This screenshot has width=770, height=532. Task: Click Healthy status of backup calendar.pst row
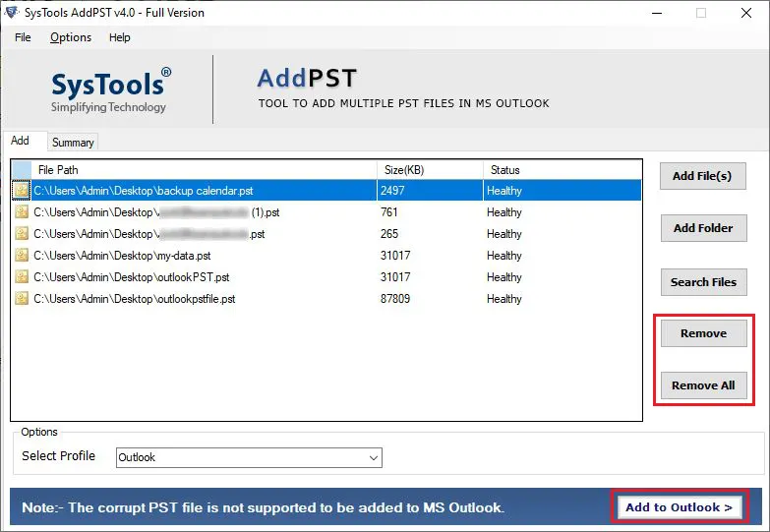pos(504,191)
